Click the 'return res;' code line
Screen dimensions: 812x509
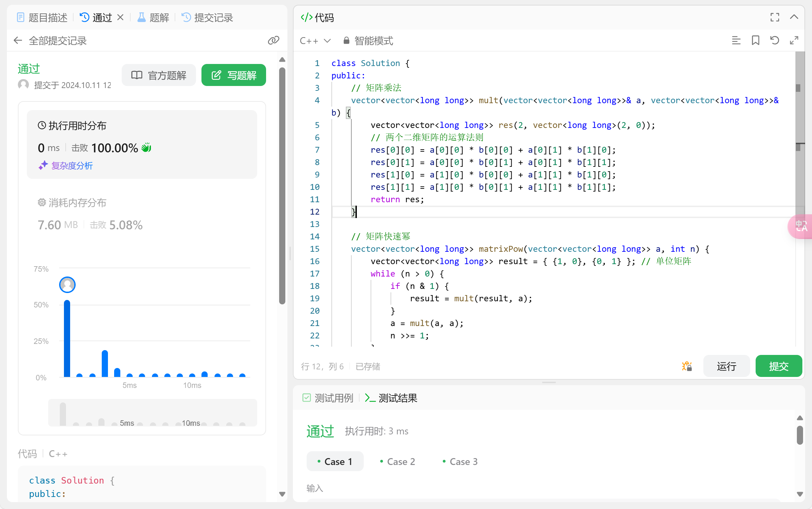[x=397, y=199]
